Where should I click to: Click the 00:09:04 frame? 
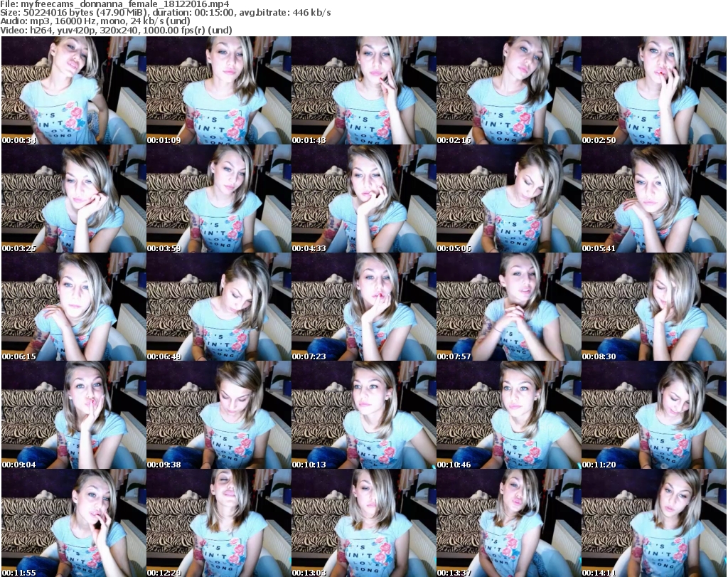pyautogui.click(x=73, y=415)
